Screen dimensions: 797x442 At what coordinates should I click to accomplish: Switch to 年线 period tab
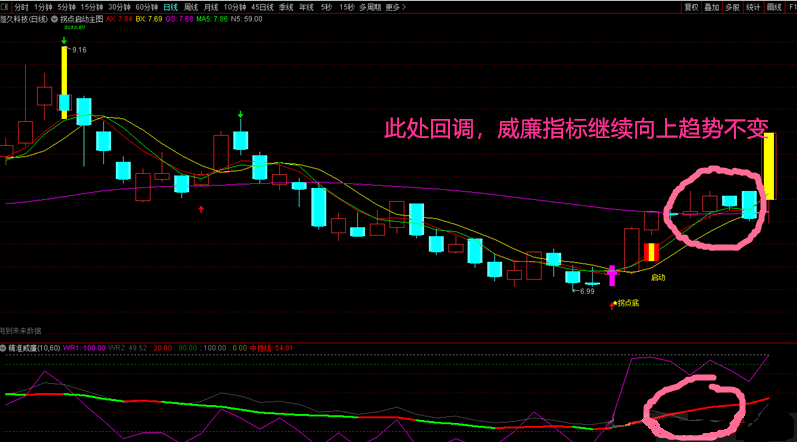pos(306,7)
